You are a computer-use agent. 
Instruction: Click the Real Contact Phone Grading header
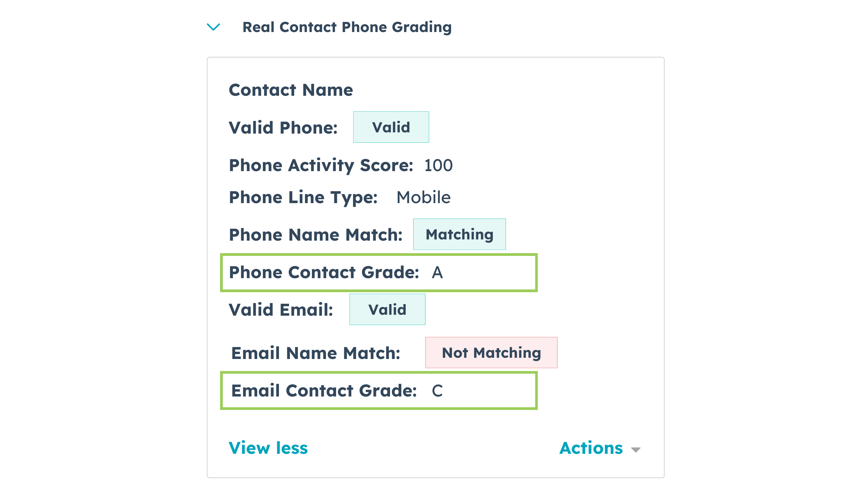pyautogui.click(x=347, y=27)
